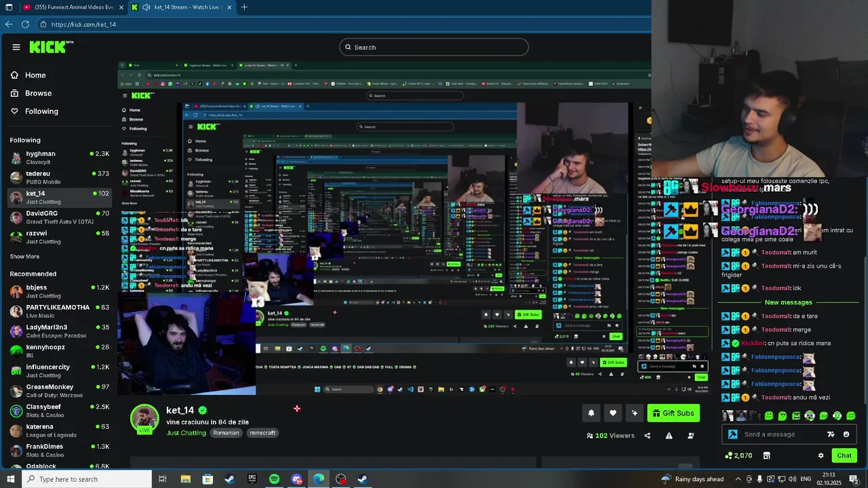Open chat settings gear
The width and height of the screenshot is (868, 488).
pyautogui.click(x=821, y=455)
